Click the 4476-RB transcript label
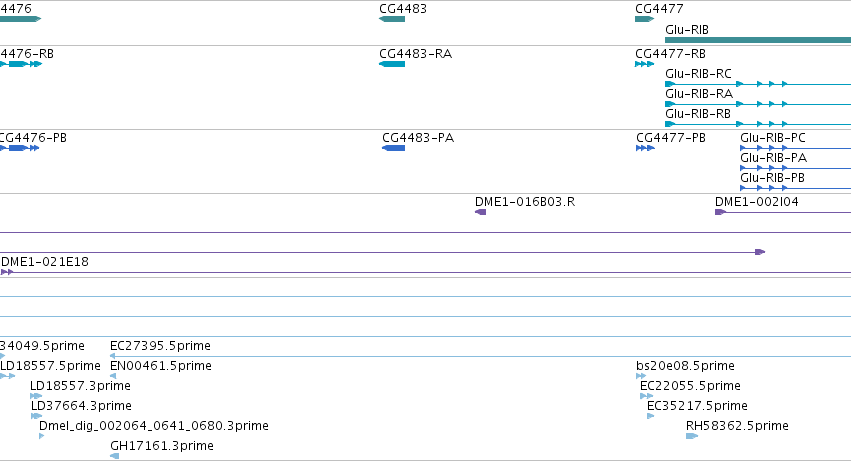Image resolution: width=851 pixels, height=461 pixels. click(27, 54)
